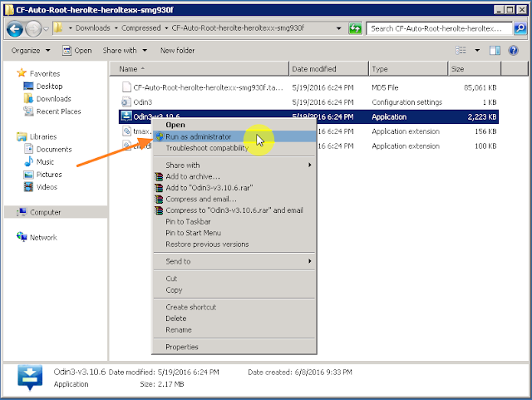
Task: Sort by the Size column header
Action: pyautogui.click(x=475, y=69)
